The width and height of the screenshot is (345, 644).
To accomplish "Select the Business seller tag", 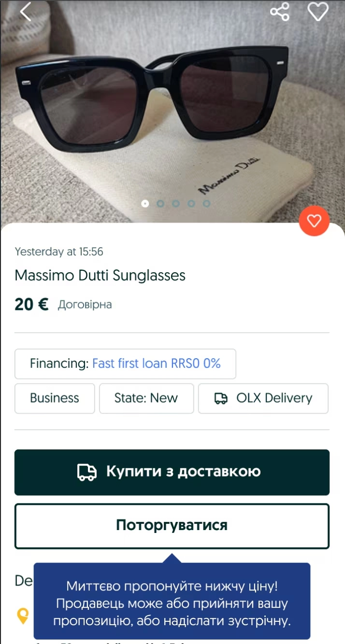I will [55, 398].
